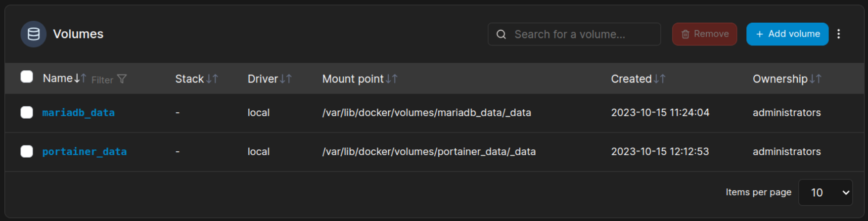Sort by Mount point column arrows
868x221 pixels.
tap(392, 79)
